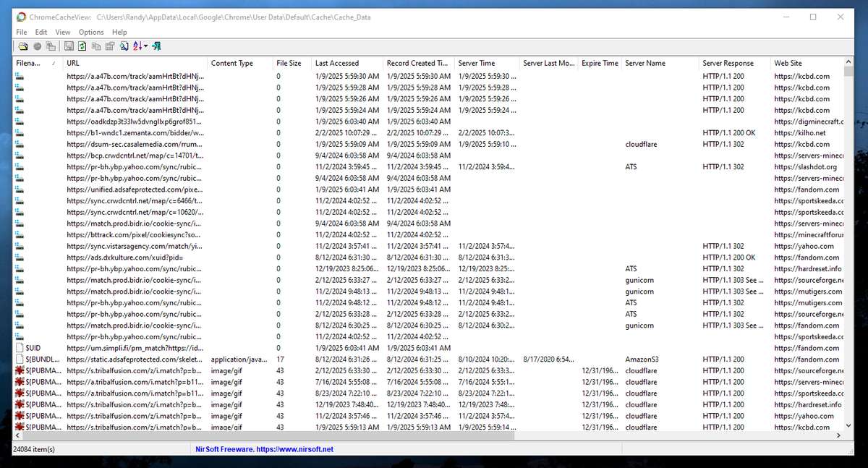
Task: Select the https://kilho.net web site cell
Action: pyautogui.click(x=799, y=133)
